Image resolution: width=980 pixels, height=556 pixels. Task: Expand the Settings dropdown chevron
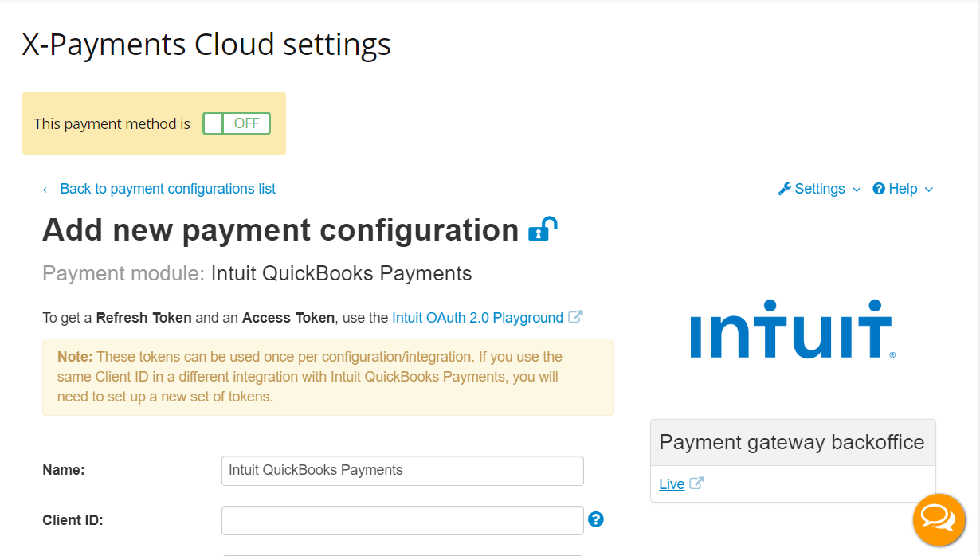[857, 190]
